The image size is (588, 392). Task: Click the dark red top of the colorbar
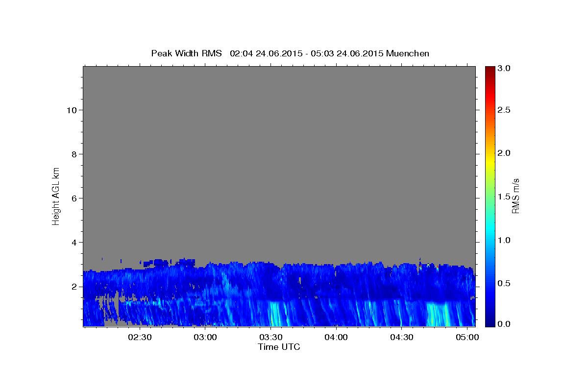coord(490,70)
